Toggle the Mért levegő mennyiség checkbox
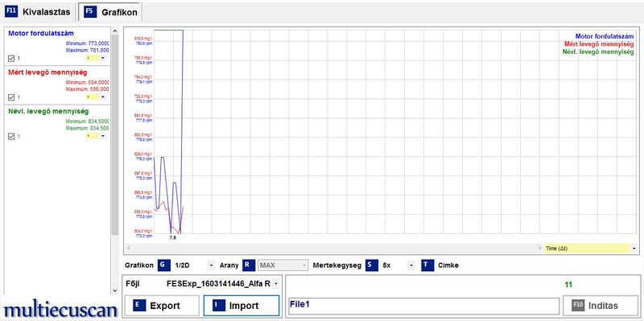 coord(11,97)
